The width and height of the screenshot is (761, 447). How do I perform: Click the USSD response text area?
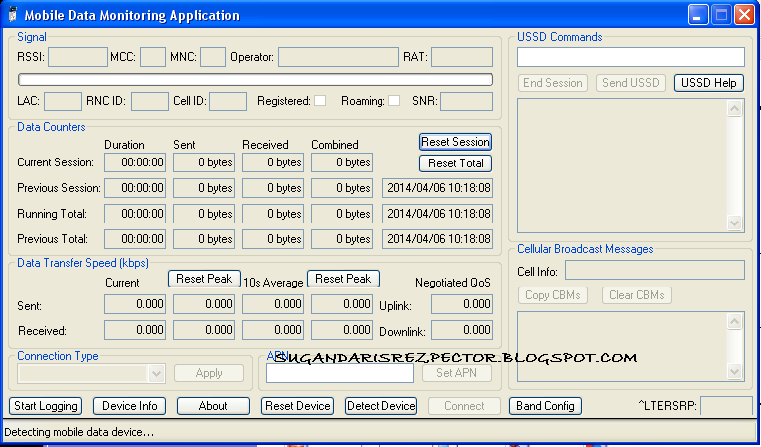622,166
